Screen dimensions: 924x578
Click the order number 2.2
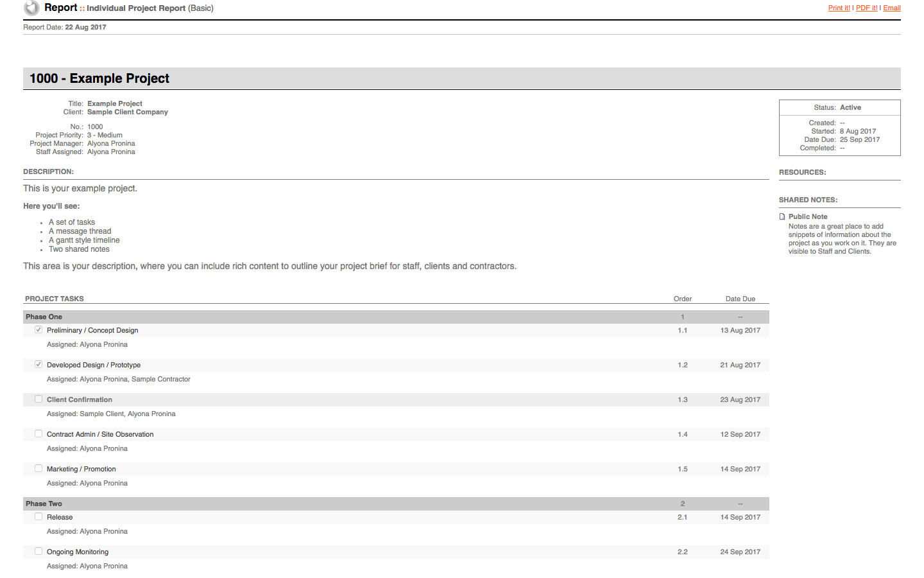[683, 552]
